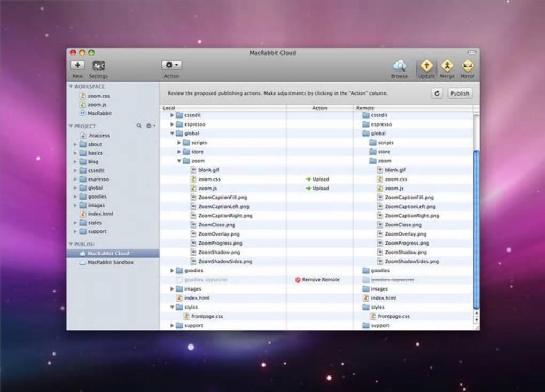
Task: Expand the local images folder
Action: [172, 289]
